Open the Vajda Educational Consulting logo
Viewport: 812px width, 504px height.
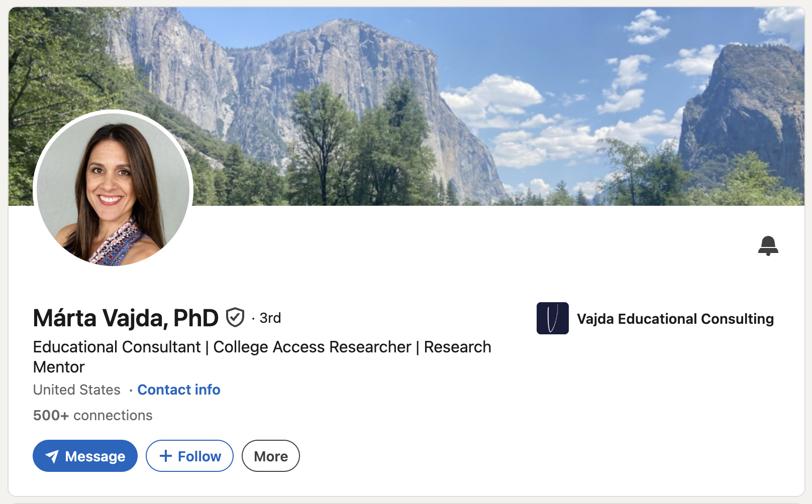[552, 318]
